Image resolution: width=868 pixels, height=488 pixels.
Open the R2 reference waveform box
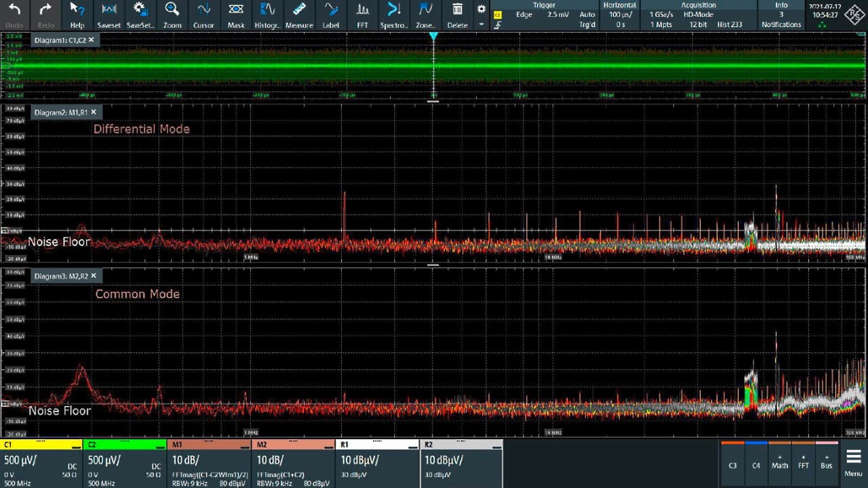click(461, 464)
